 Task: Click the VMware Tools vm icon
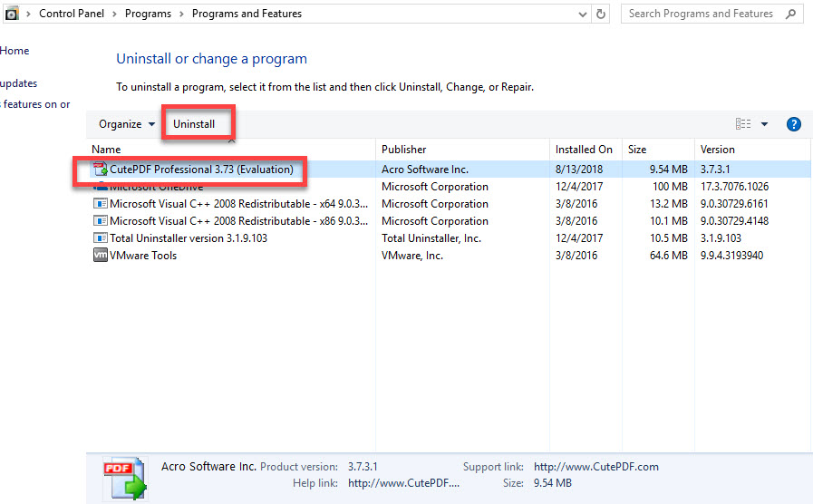coord(100,255)
